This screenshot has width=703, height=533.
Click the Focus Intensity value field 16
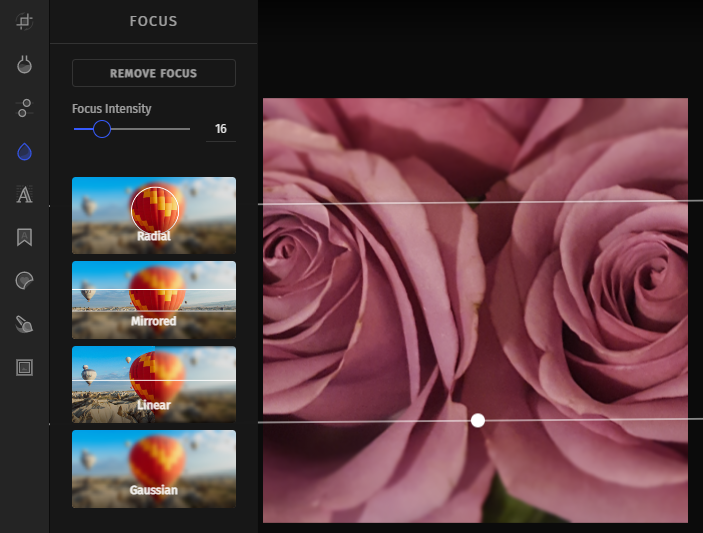click(x=221, y=129)
